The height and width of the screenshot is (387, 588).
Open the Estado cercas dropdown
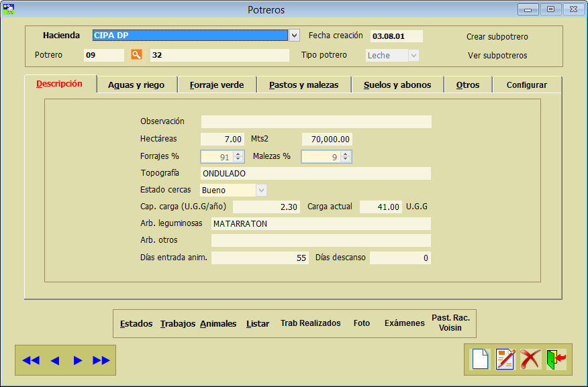point(261,190)
